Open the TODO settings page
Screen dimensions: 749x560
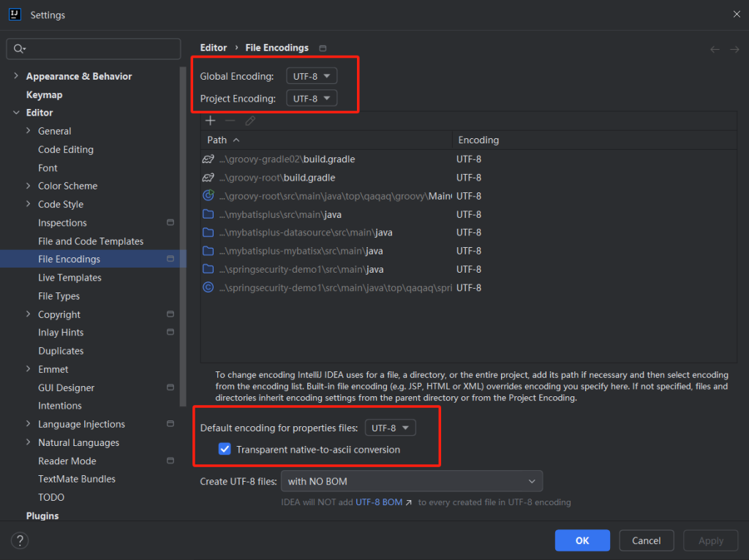51,497
